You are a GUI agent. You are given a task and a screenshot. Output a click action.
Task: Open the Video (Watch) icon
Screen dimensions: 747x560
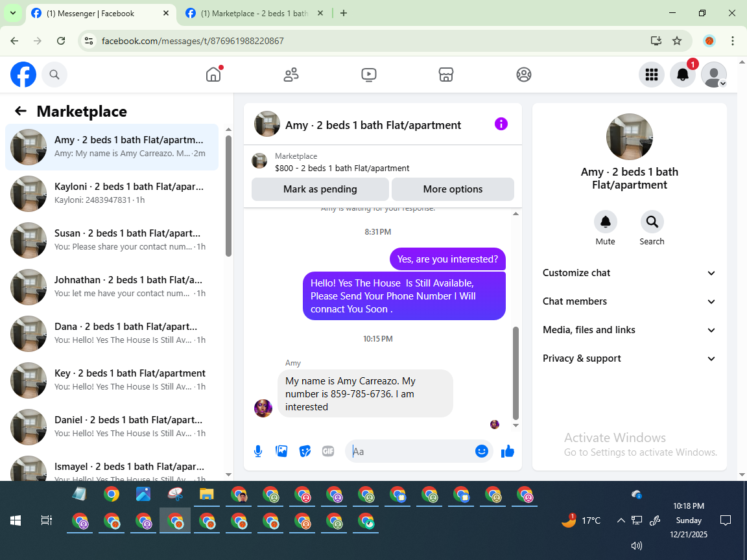coord(369,75)
